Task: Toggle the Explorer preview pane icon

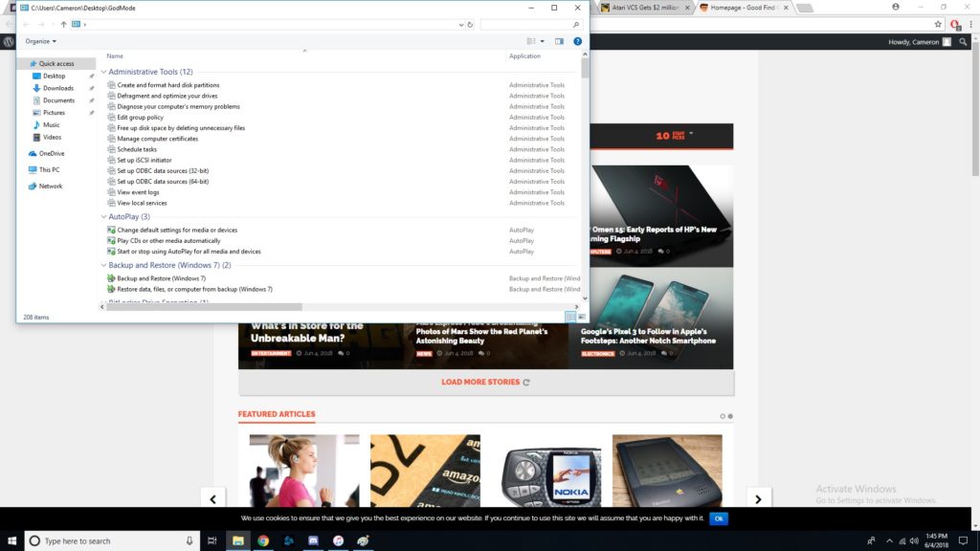Action: (560, 41)
